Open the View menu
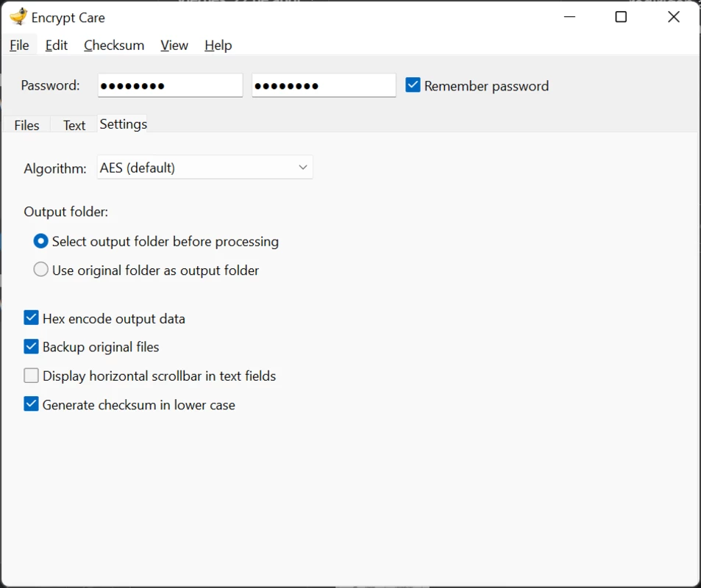This screenshot has height=588, width=701. [174, 46]
